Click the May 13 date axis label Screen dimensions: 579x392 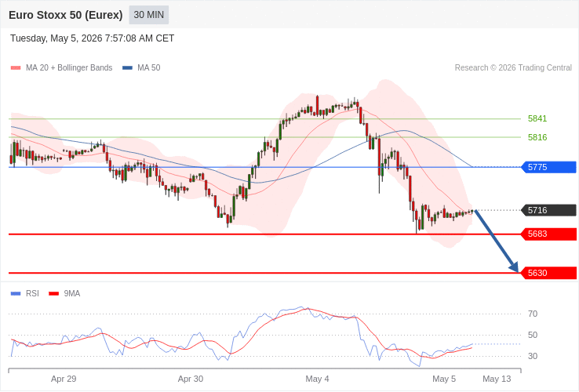(497, 379)
